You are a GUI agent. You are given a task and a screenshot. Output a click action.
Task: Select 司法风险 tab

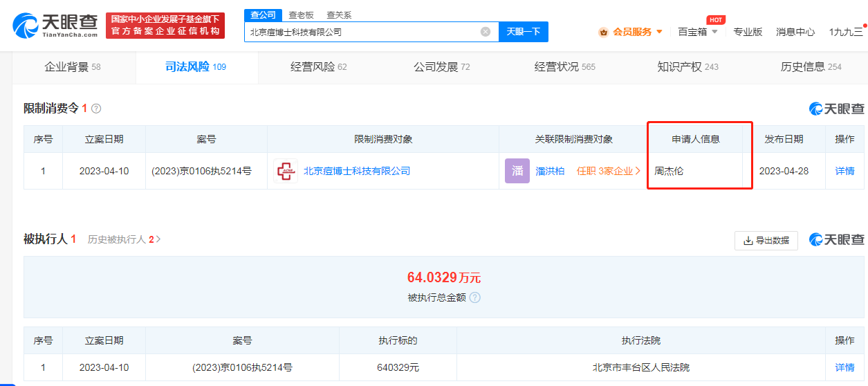point(196,67)
